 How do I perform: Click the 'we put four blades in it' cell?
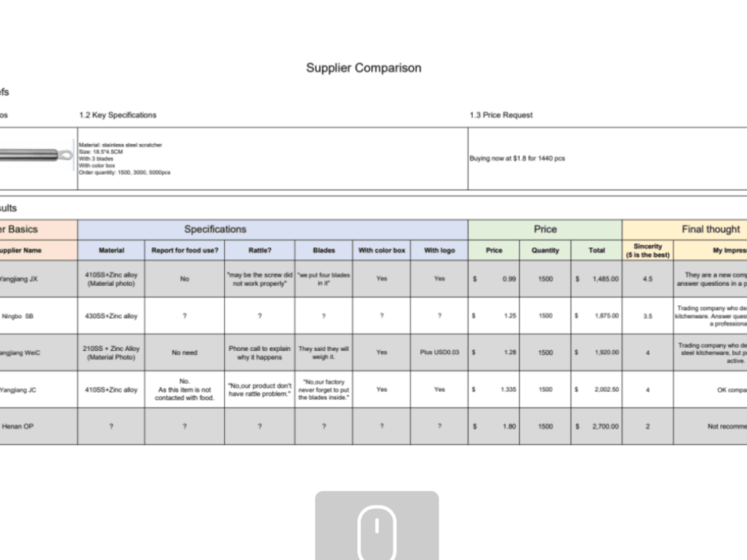[323, 279]
